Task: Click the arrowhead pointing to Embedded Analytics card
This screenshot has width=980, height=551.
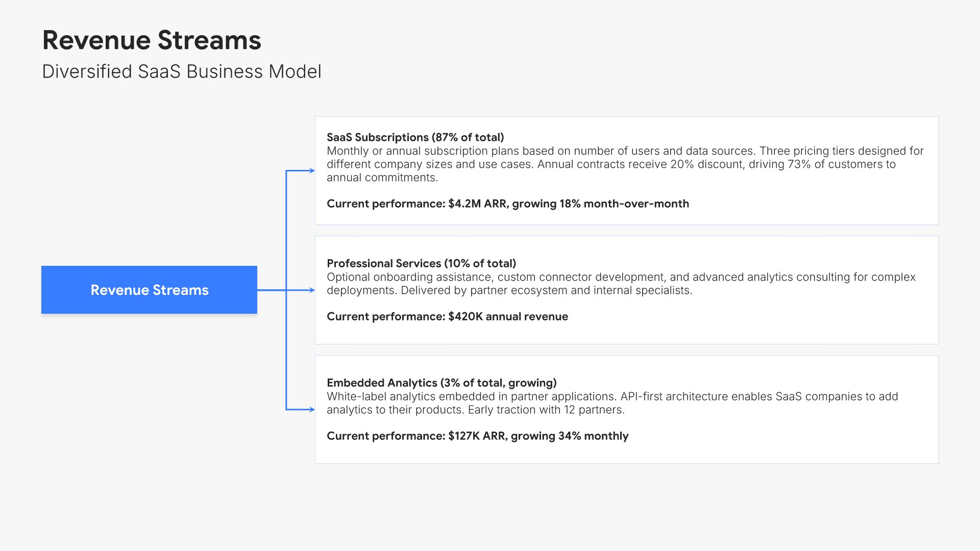Action: point(312,409)
